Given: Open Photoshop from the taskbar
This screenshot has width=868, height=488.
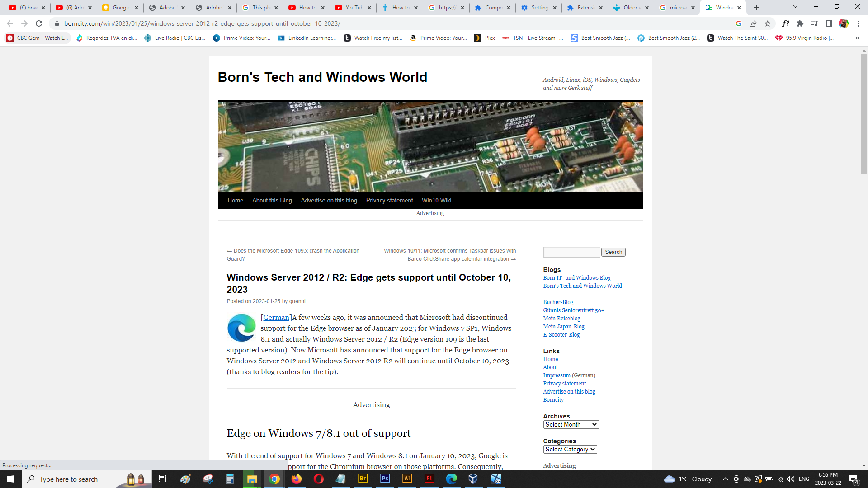Looking at the screenshot, I should pos(385,479).
